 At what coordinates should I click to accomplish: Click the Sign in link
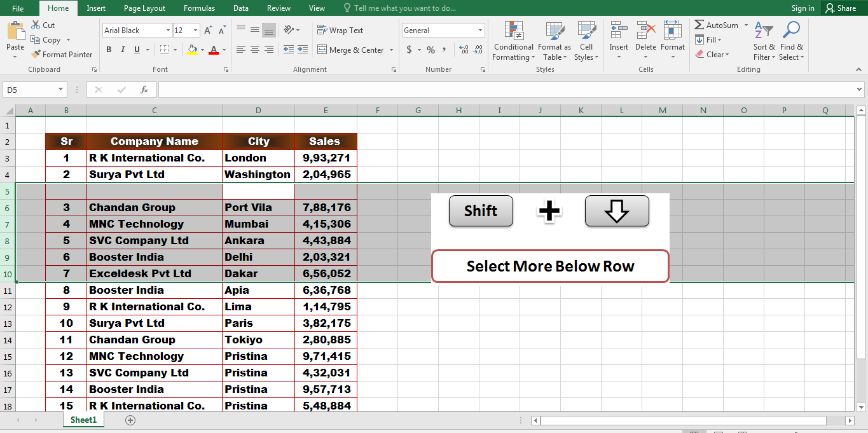coord(802,8)
